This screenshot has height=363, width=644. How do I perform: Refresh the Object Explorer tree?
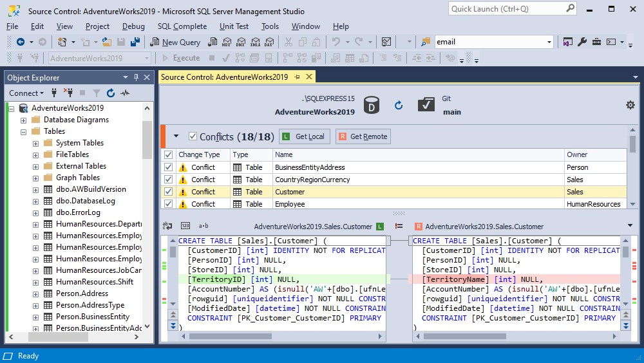pos(111,93)
